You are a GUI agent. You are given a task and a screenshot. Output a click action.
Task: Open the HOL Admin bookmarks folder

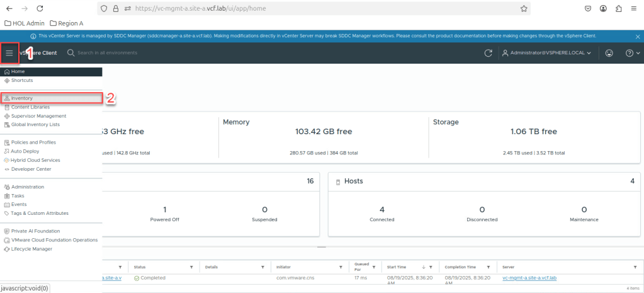pos(24,23)
